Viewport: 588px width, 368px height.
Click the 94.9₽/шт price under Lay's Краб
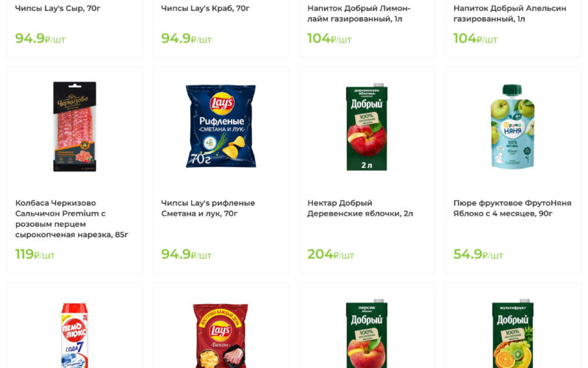[x=186, y=39]
